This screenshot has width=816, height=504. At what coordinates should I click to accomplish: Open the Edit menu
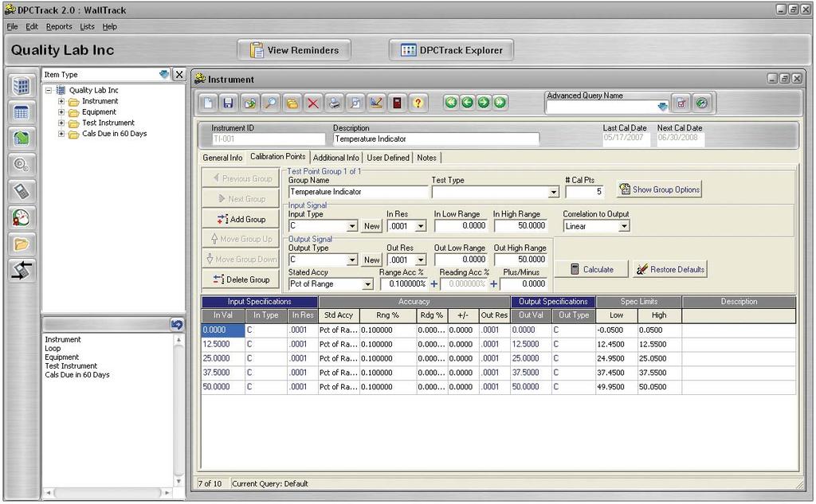coord(32,26)
